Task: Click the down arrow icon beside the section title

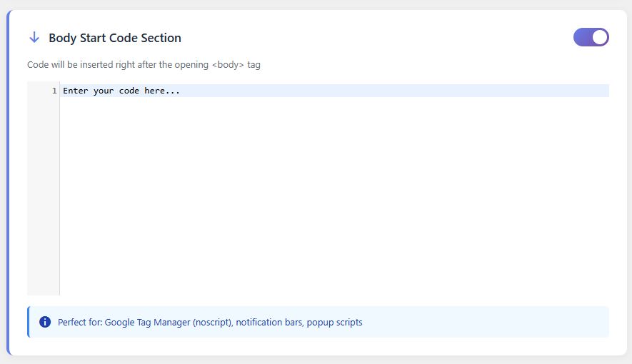Action: tap(34, 38)
